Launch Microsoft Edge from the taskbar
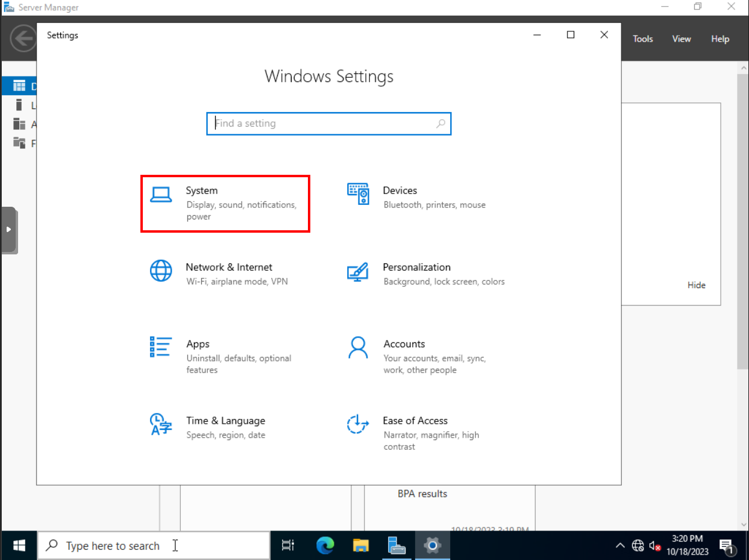 (x=325, y=546)
